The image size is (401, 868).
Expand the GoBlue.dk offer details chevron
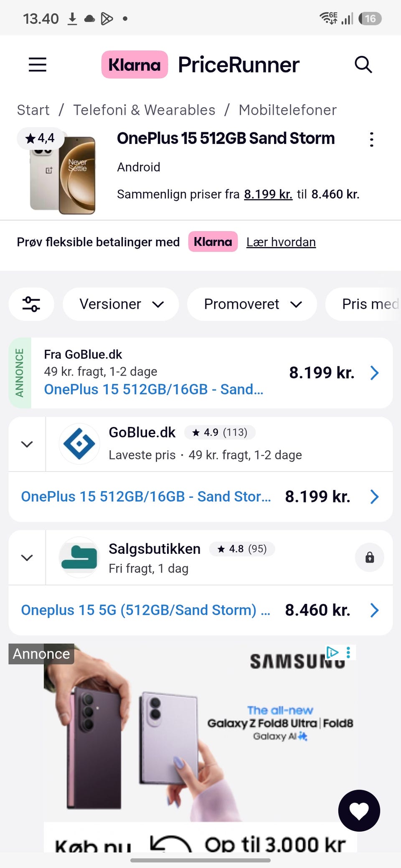click(x=27, y=444)
